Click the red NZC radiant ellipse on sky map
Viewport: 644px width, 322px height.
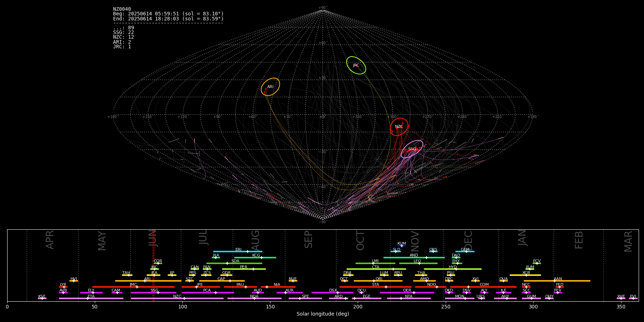click(399, 127)
